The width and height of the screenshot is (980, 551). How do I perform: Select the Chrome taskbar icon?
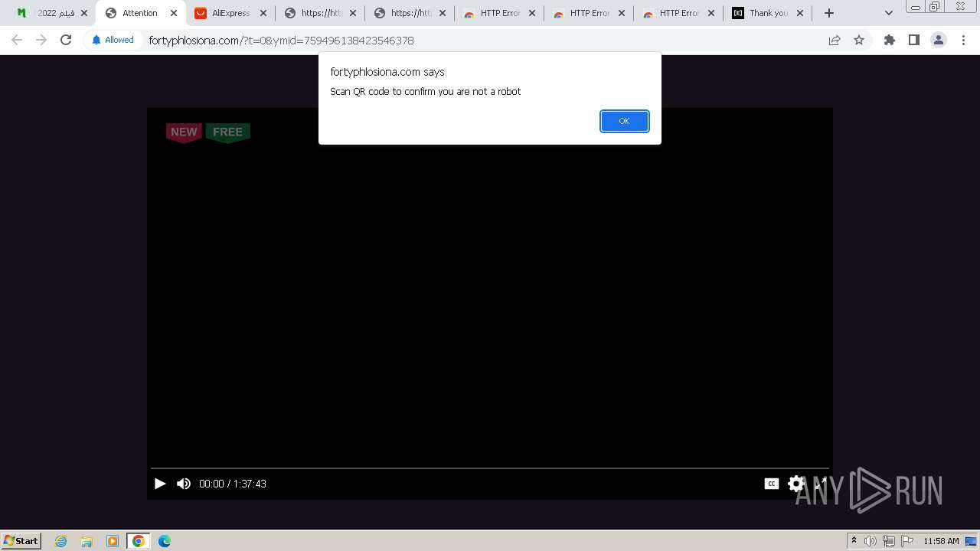pyautogui.click(x=139, y=541)
